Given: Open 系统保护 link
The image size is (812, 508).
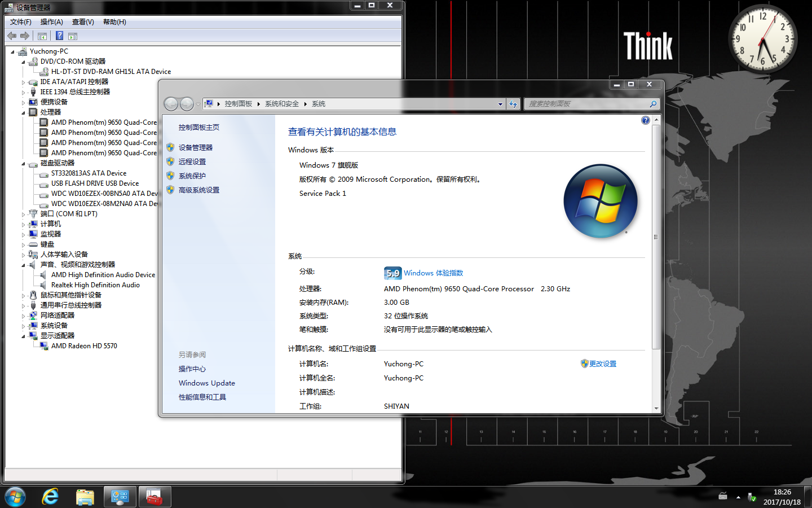Looking at the screenshot, I should [x=192, y=176].
